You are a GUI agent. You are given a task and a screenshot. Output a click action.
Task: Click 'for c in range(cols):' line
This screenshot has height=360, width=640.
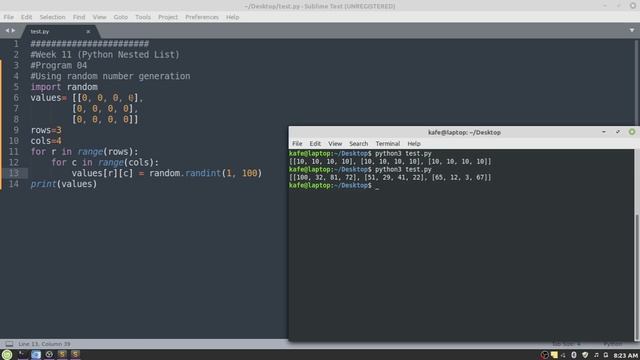click(105, 162)
